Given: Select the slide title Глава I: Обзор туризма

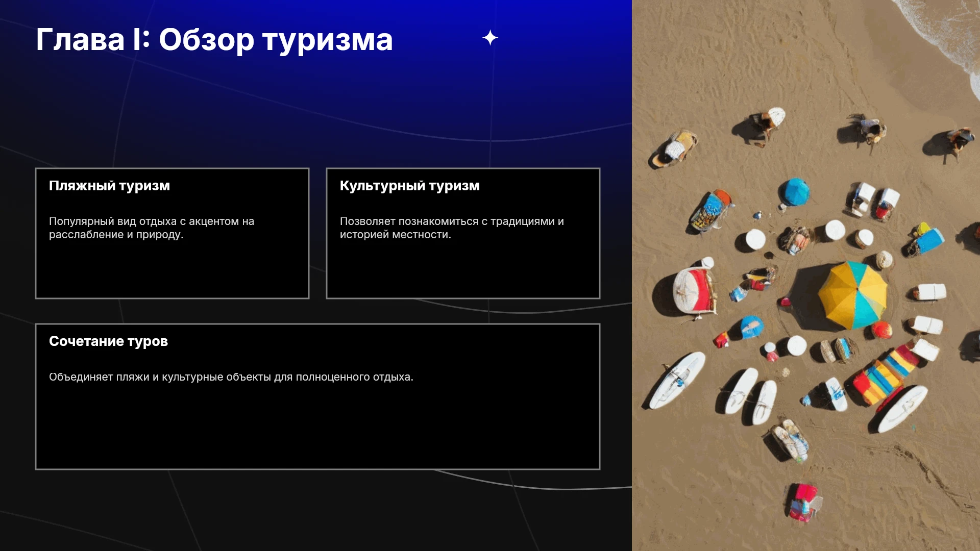Looking at the screenshot, I should coord(214,40).
